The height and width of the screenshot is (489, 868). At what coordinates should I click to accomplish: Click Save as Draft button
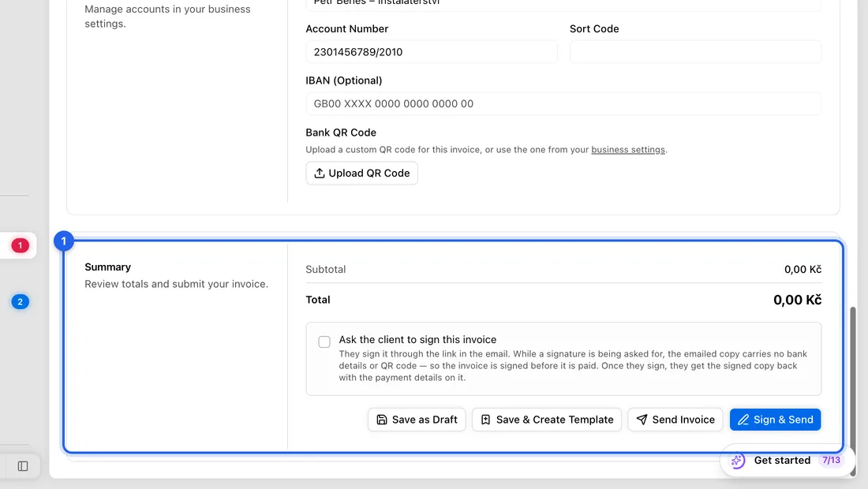click(417, 420)
